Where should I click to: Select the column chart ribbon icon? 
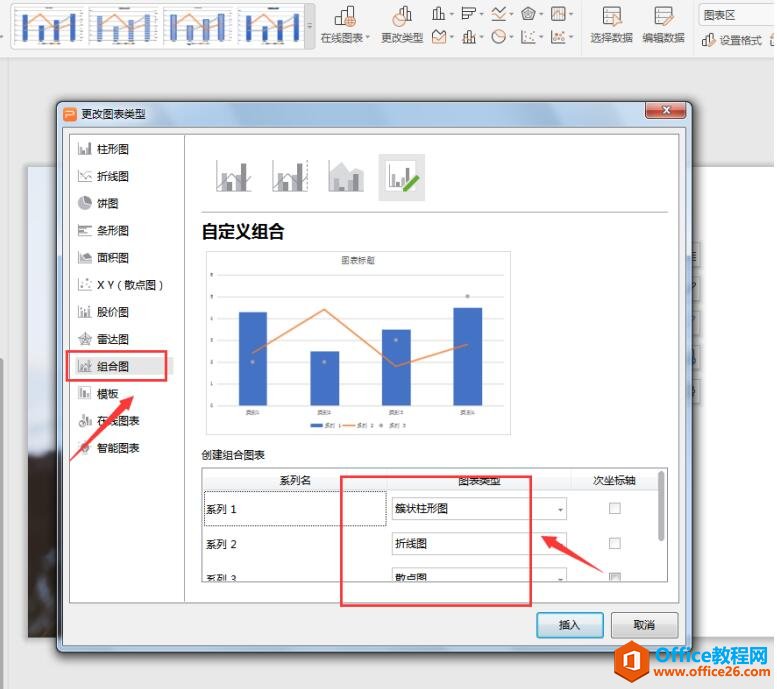(439, 13)
